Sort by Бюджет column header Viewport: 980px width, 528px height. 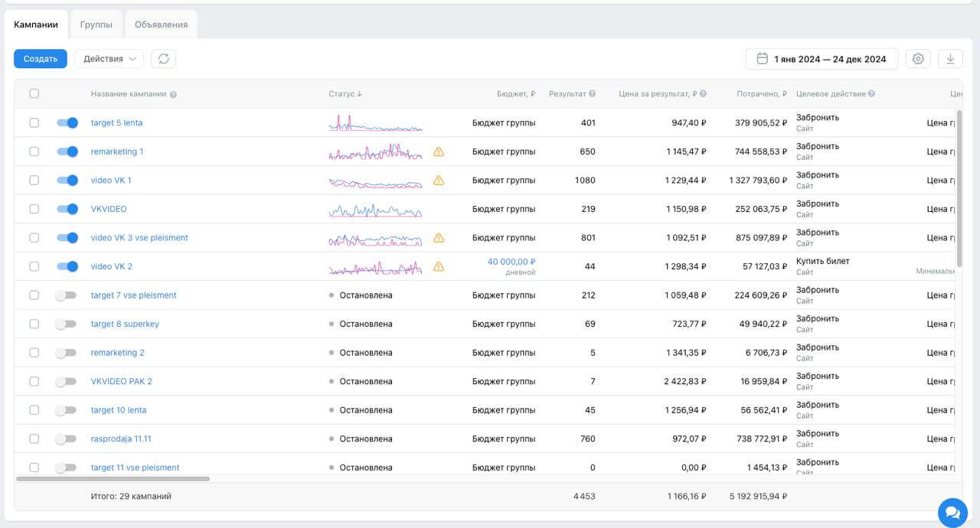[x=516, y=94]
